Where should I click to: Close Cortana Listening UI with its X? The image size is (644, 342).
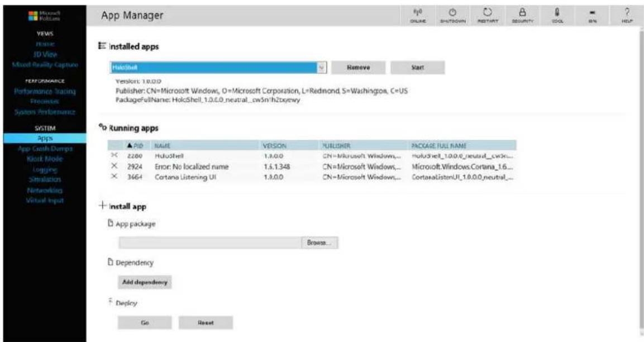pyautogui.click(x=114, y=177)
